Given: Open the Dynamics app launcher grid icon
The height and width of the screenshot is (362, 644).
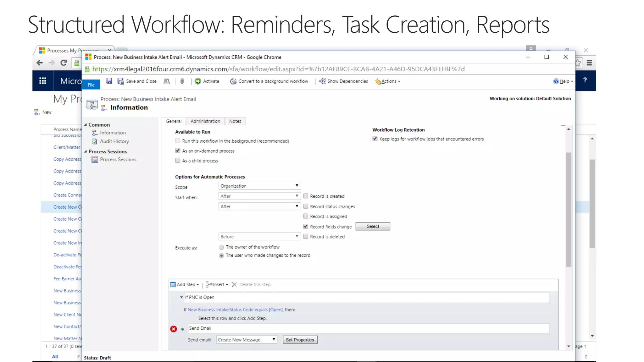Looking at the screenshot, I should pyautogui.click(x=43, y=81).
